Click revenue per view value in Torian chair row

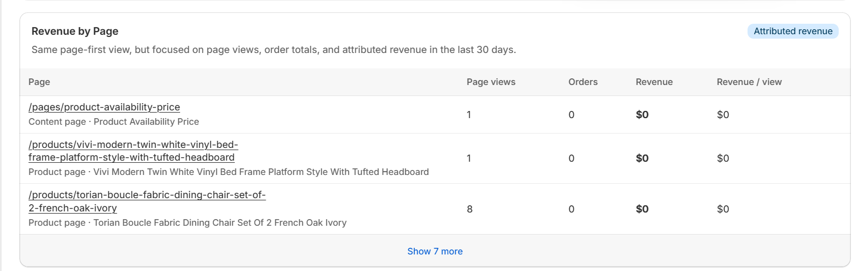[723, 209]
